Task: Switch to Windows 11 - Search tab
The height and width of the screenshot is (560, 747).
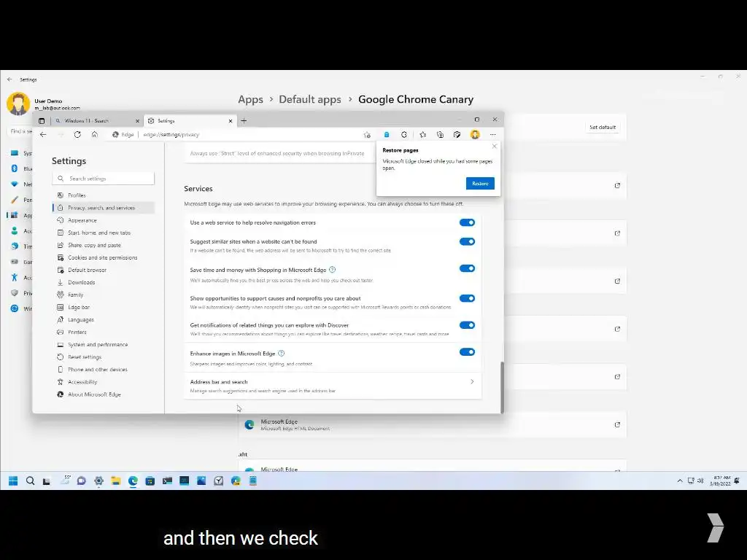Action: (97, 121)
